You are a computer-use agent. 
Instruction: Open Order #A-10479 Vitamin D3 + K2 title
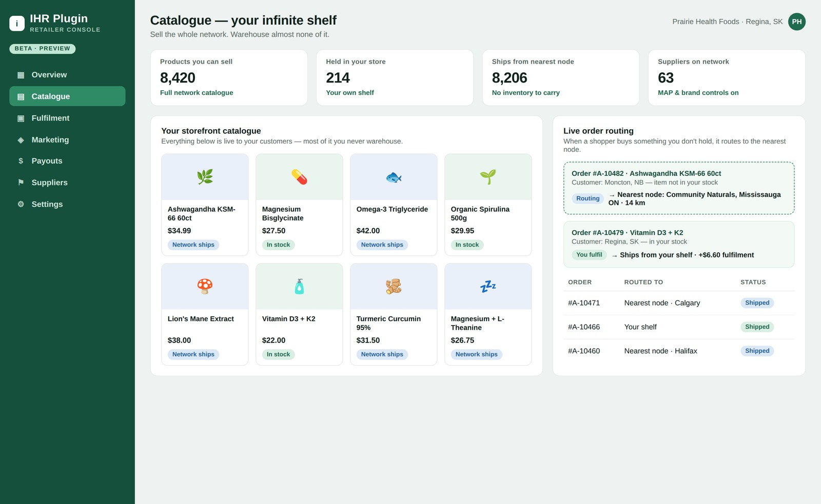pos(628,233)
